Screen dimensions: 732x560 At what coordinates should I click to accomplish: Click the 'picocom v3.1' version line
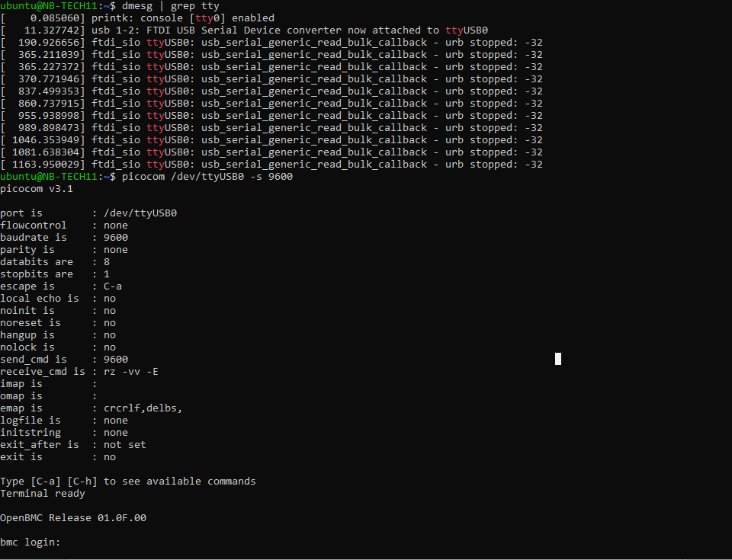click(37, 189)
